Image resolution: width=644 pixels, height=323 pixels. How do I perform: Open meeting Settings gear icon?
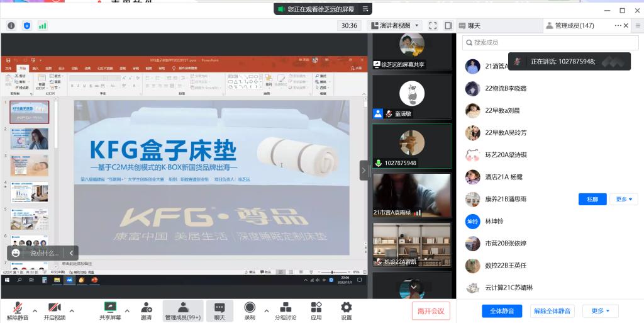[x=346, y=308]
